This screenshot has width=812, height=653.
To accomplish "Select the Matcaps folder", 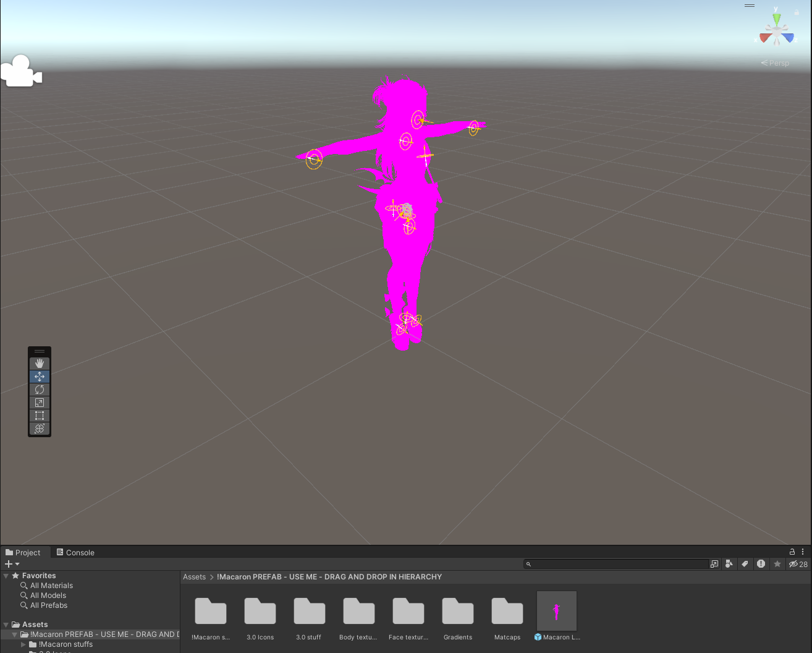I will [507, 618].
